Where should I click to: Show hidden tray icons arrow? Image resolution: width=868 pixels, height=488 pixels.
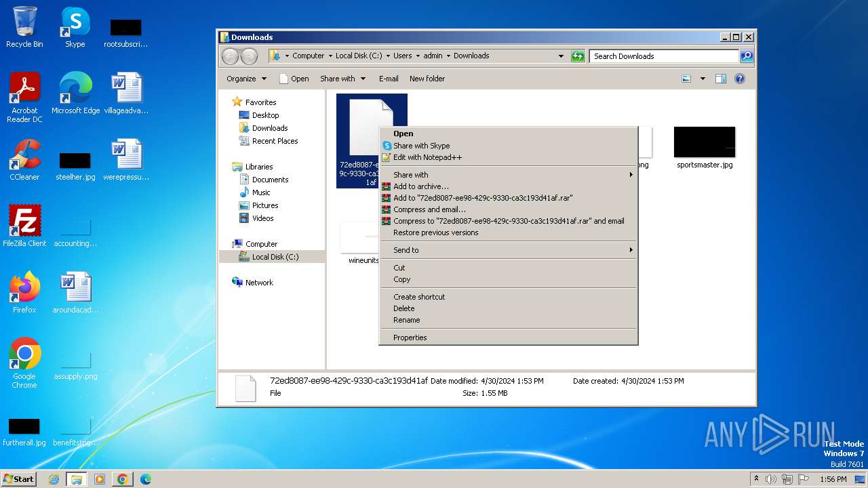tap(757, 479)
